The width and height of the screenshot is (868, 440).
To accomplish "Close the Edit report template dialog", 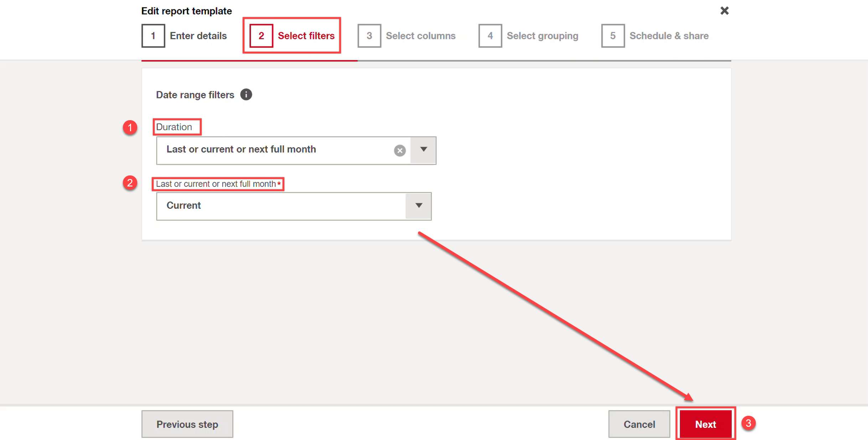I will coord(724,11).
